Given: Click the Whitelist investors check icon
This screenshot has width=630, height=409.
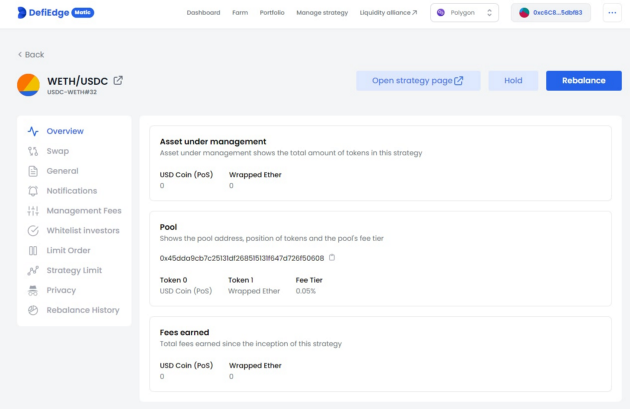Looking at the screenshot, I should 33,231.
